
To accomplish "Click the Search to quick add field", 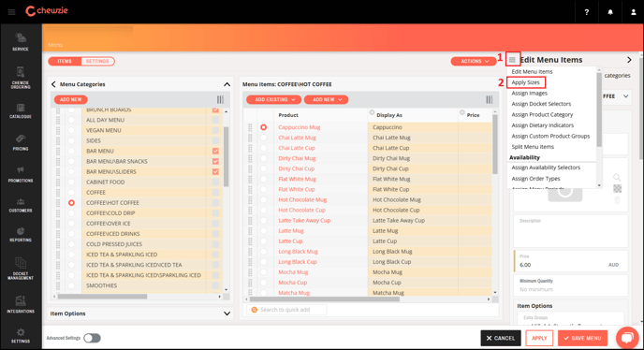I will click(x=286, y=310).
